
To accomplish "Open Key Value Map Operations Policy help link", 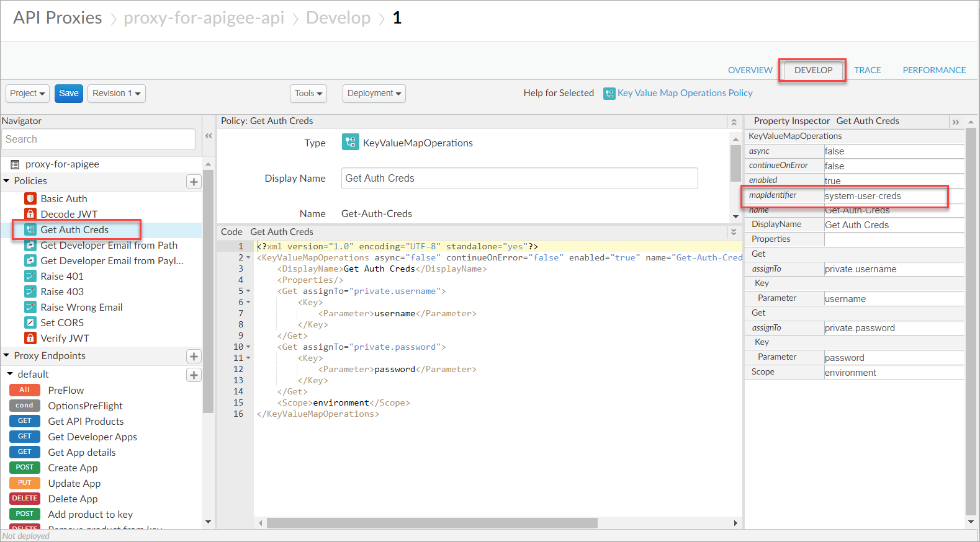I will pyautogui.click(x=685, y=93).
